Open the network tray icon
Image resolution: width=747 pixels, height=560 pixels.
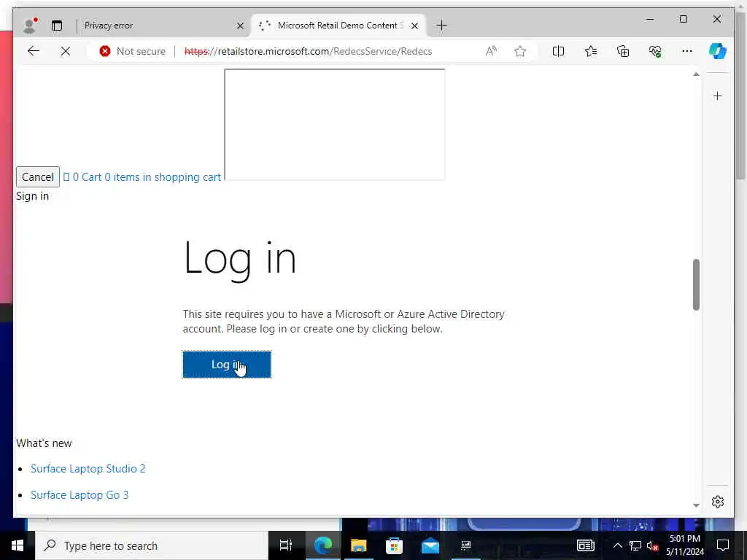coord(635,545)
